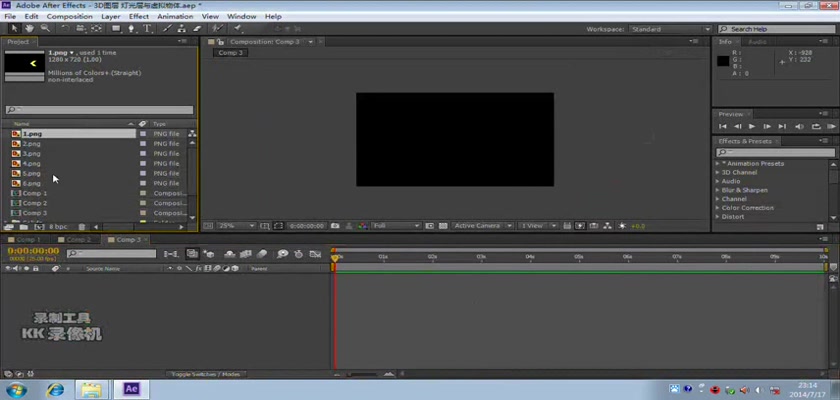Viewport: 840px width, 400px height.
Task: Click the Project panel search field
Action: pyautogui.click(x=99, y=110)
